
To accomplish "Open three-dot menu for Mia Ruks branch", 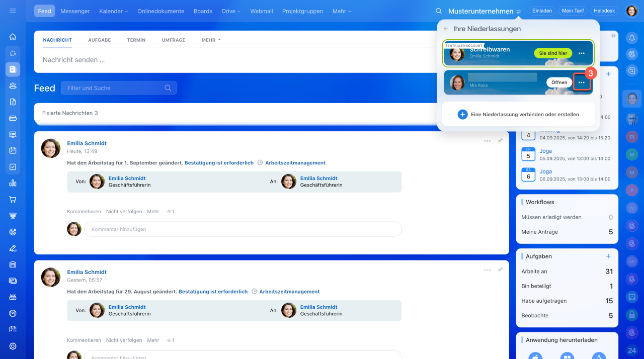I will (x=582, y=82).
